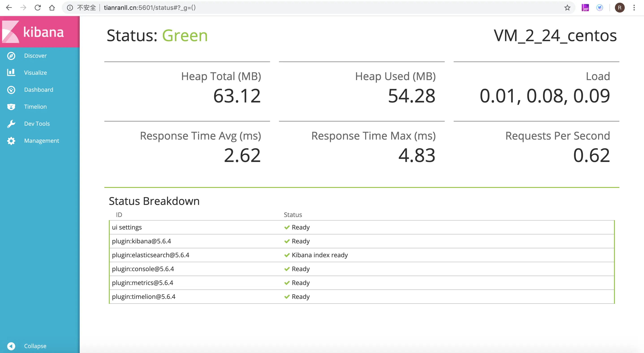View site security info icon

pyautogui.click(x=70, y=8)
